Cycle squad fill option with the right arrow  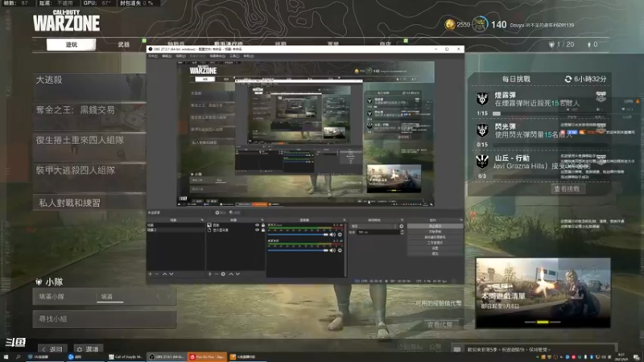coord(168,297)
